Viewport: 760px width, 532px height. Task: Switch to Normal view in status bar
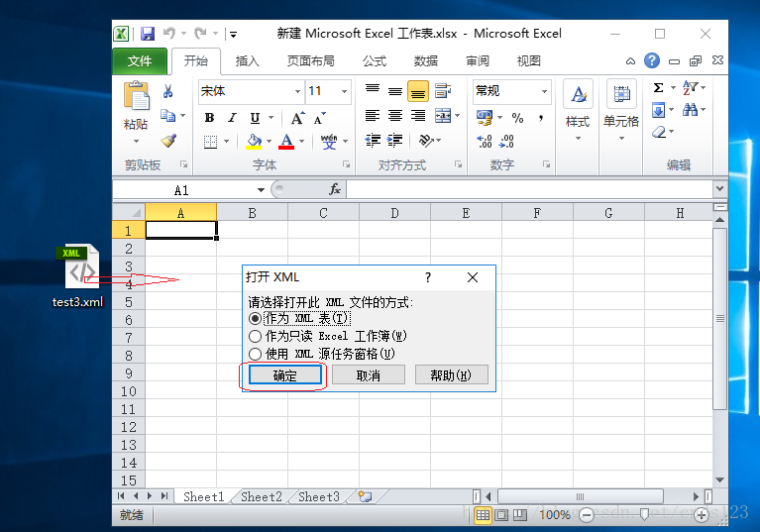click(x=483, y=514)
